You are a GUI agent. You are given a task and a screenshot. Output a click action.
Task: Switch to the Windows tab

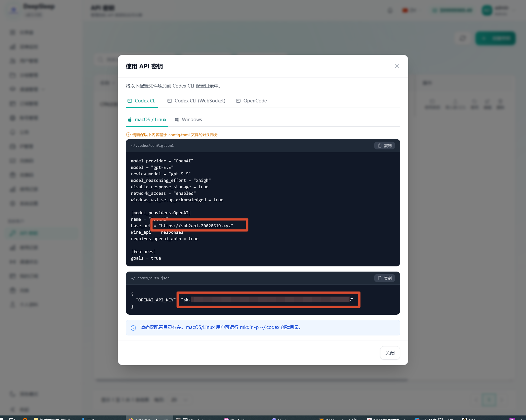click(188, 120)
